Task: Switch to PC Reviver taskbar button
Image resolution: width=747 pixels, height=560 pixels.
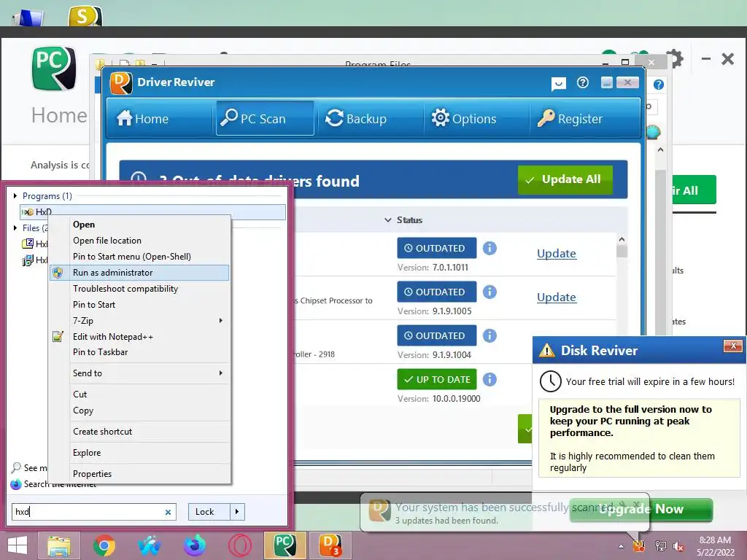Action: [x=285, y=545]
